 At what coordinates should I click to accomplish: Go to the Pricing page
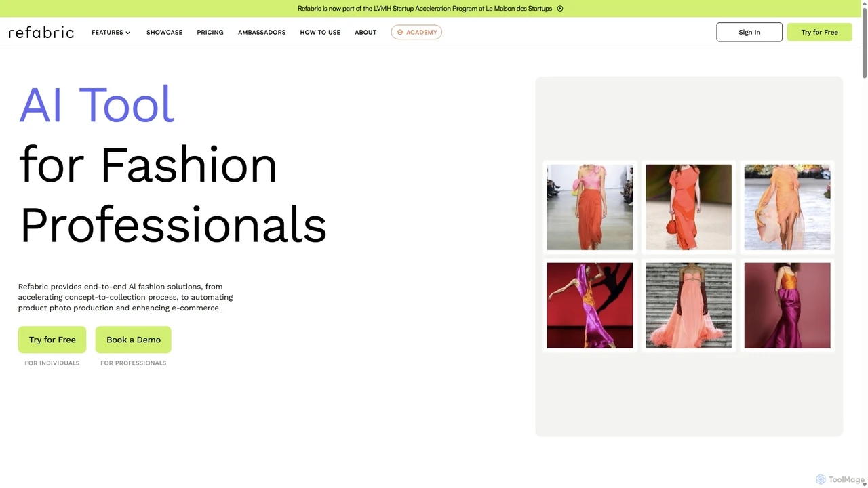210,32
